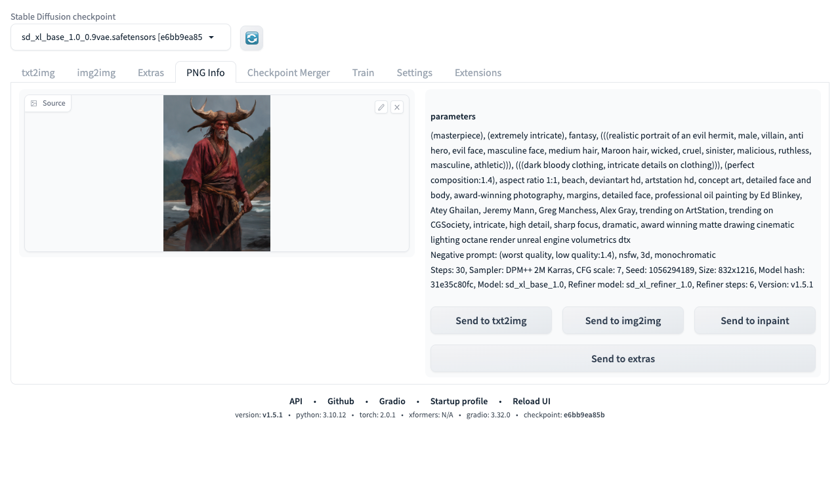Click the 'checkpoint: e6bb9ea85b' footer text
840x504 pixels.
pos(564,415)
